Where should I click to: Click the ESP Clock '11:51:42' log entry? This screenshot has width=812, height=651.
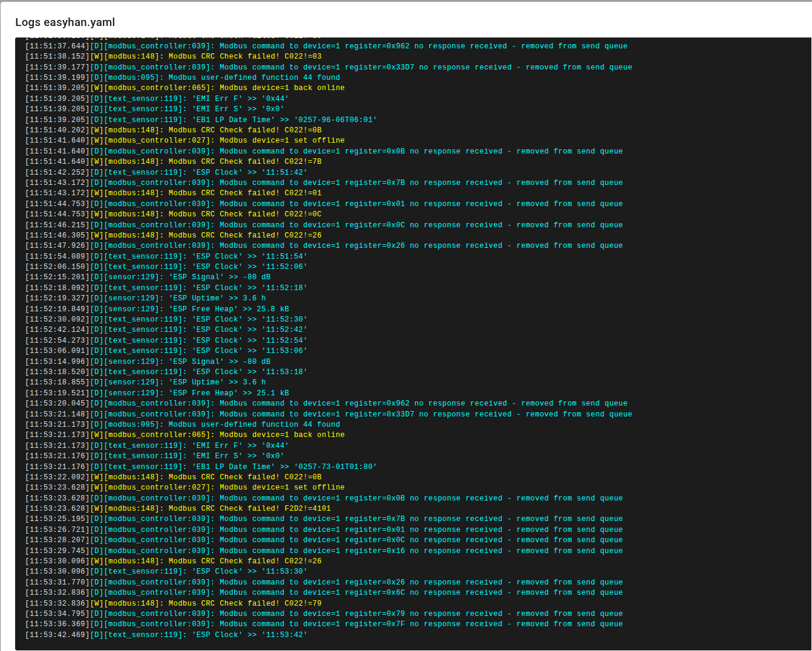click(166, 172)
